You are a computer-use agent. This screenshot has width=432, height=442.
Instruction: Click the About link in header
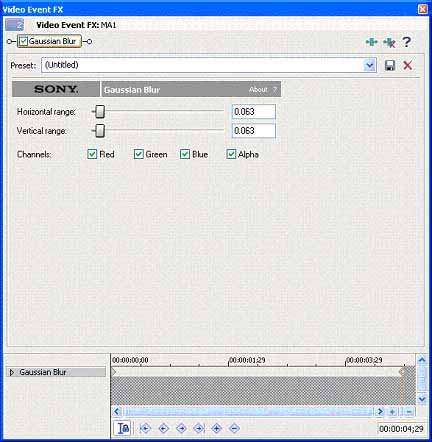click(x=258, y=89)
